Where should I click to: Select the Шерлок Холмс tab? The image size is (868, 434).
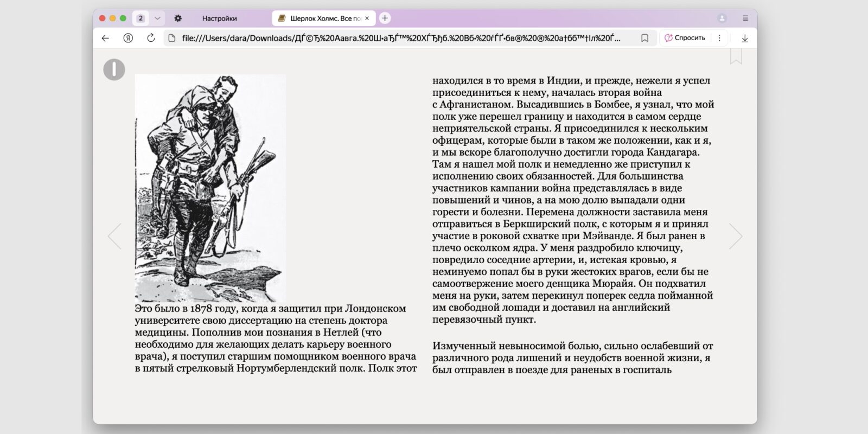(x=324, y=18)
